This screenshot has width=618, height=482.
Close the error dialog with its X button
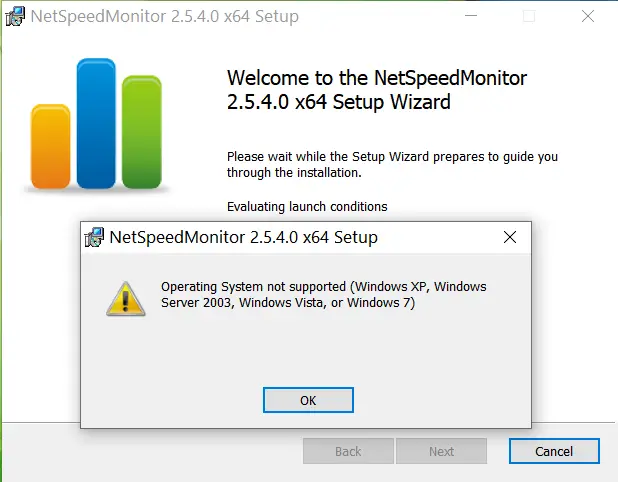510,237
